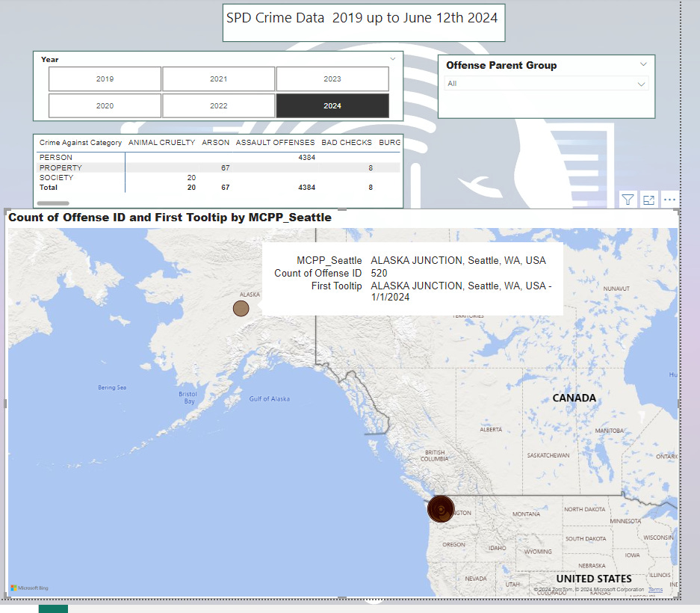The width and height of the screenshot is (700, 613).
Task: Collapse the Year slicer dropdown
Action: pos(393,58)
